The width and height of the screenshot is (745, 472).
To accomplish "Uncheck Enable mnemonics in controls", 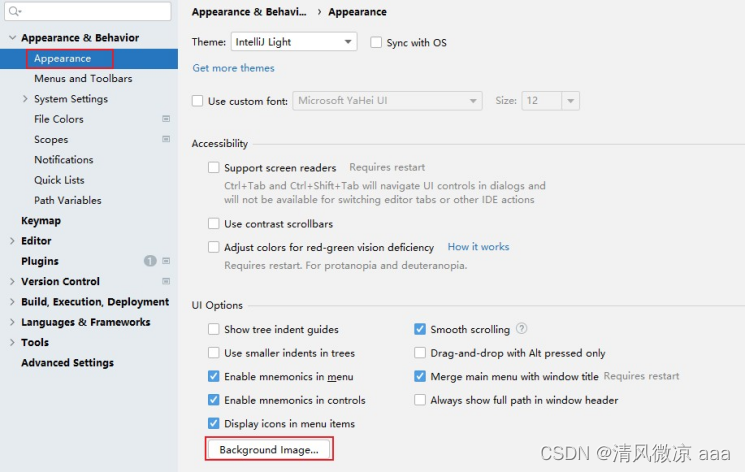I will (214, 400).
